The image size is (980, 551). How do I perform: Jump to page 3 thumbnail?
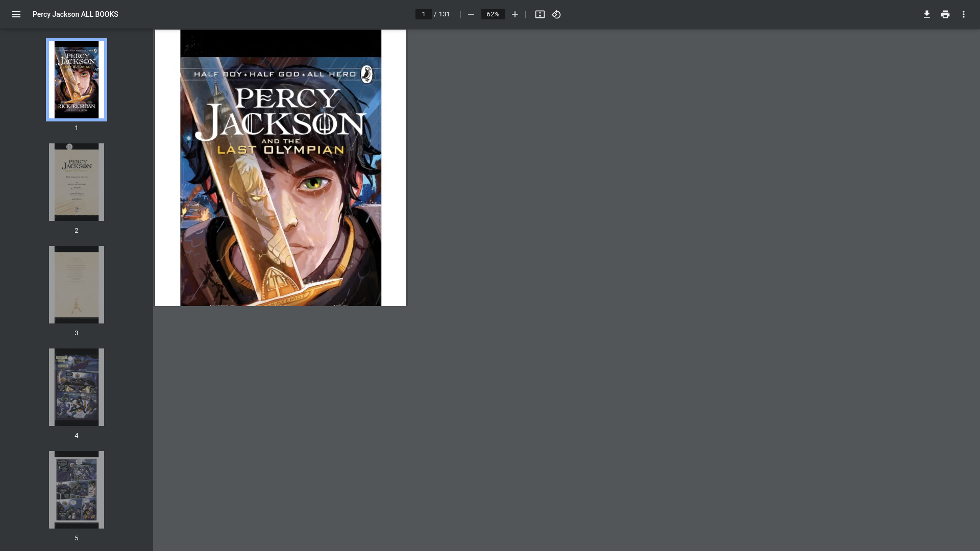pyautogui.click(x=77, y=285)
